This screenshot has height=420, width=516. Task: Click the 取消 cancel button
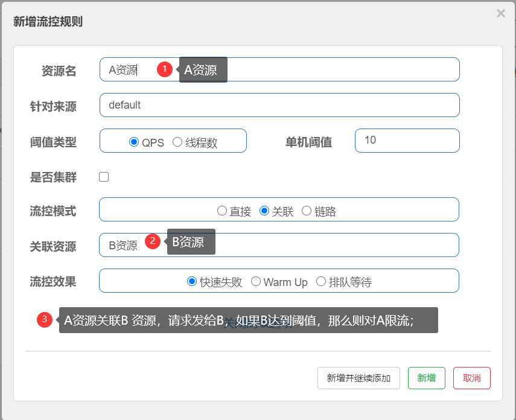[472, 378]
